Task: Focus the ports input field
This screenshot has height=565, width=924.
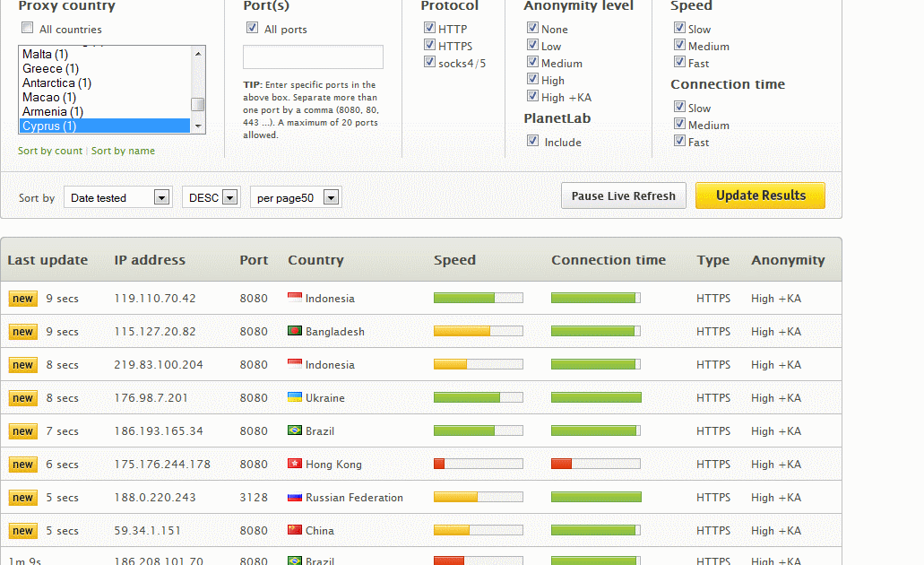Action: [313, 57]
